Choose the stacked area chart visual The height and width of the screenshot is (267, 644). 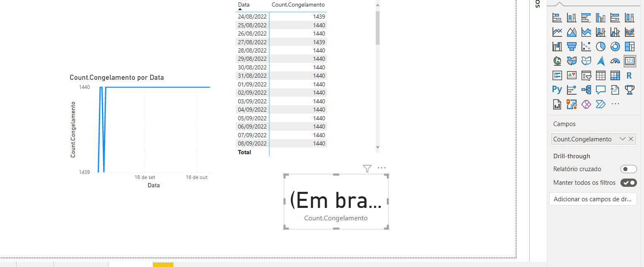click(x=586, y=32)
